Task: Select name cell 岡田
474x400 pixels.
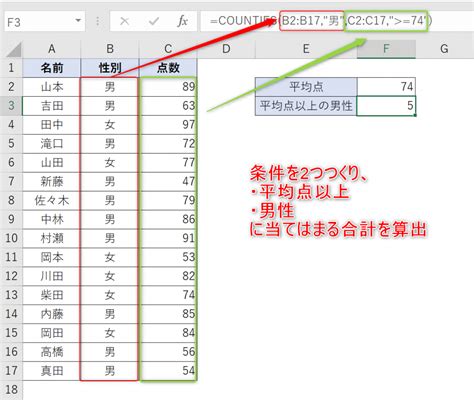Action: 52,332
